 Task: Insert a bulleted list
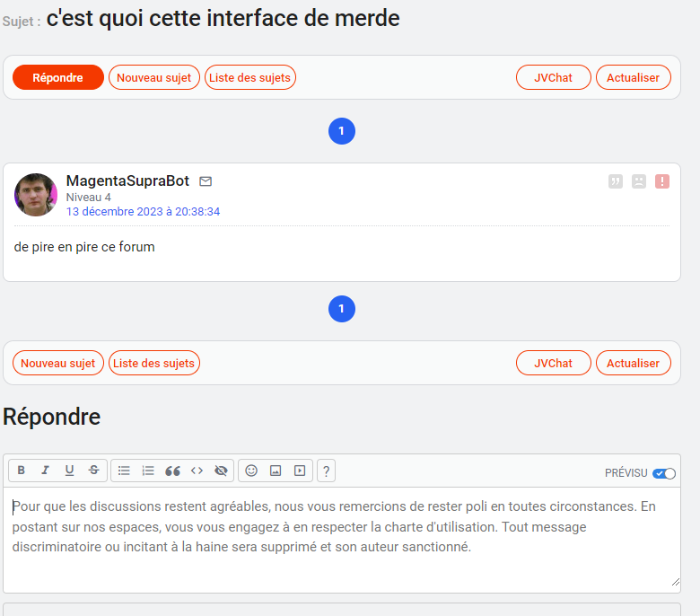pos(124,471)
